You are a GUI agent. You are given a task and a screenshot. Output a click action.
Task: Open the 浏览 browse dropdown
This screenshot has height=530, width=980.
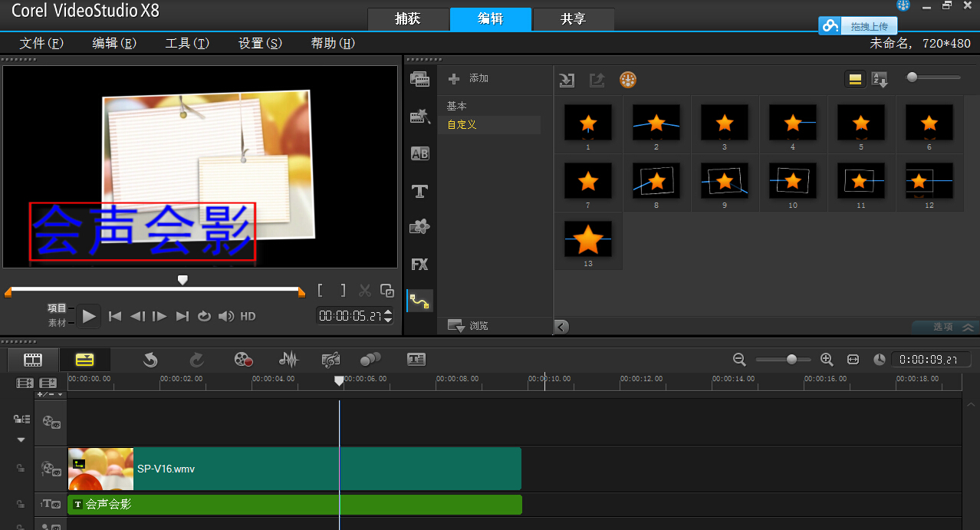click(x=469, y=326)
